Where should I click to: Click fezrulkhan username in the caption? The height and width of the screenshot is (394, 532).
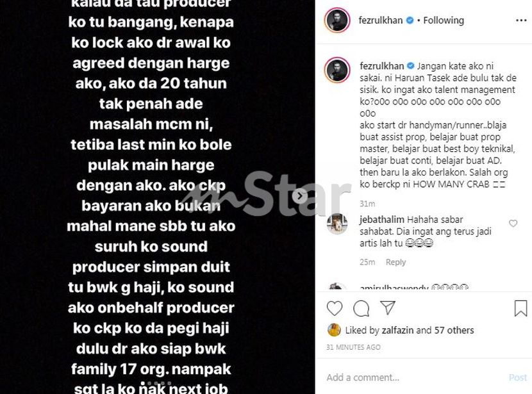382,66
